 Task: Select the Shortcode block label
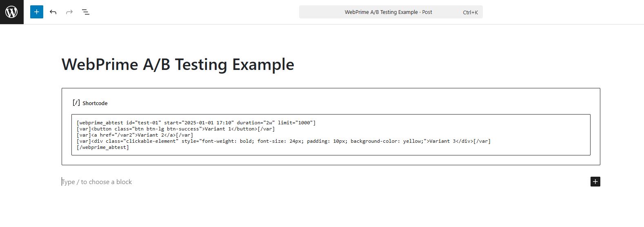tap(95, 103)
